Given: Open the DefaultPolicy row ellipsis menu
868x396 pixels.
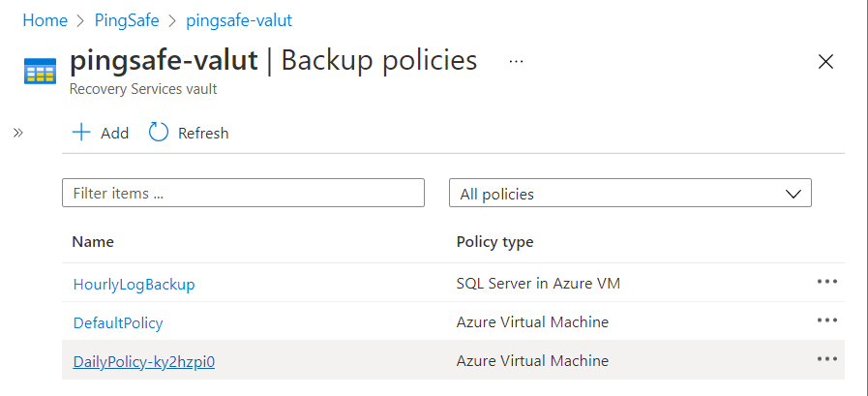Looking at the screenshot, I should click(x=826, y=320).
